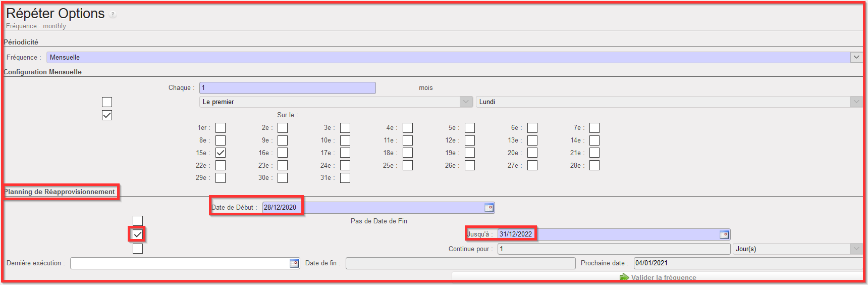
Task: Click the help icon beside Répéter Options
Action: coord(113,15)
